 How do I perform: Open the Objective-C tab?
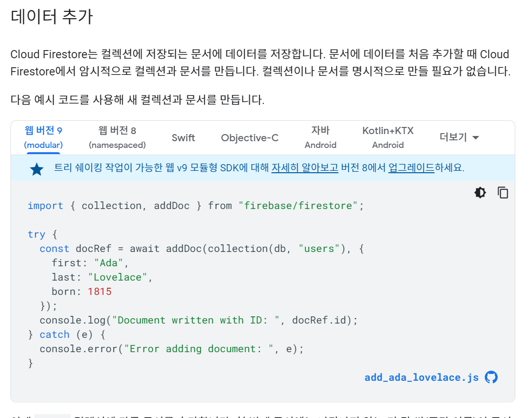point(250,138)
